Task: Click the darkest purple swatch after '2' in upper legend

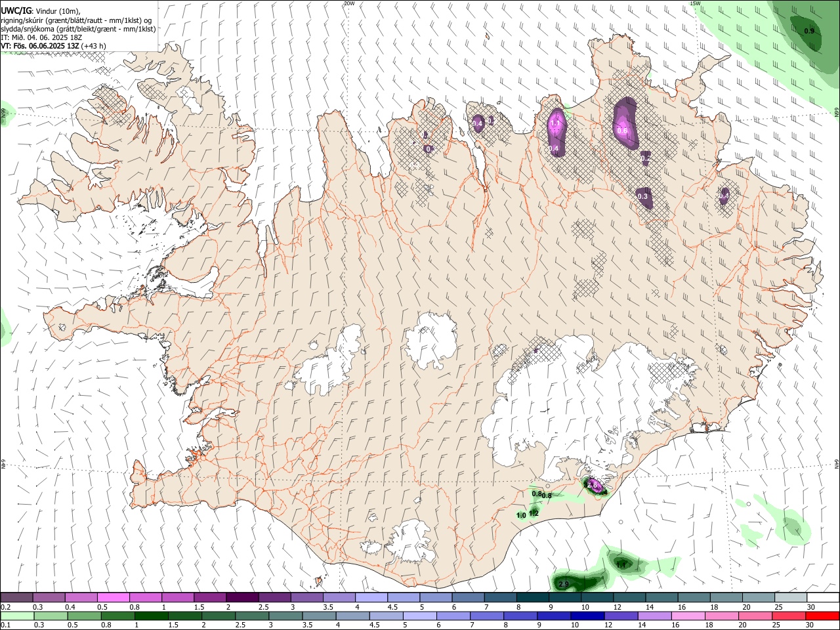Action: (x=241, y=598)
